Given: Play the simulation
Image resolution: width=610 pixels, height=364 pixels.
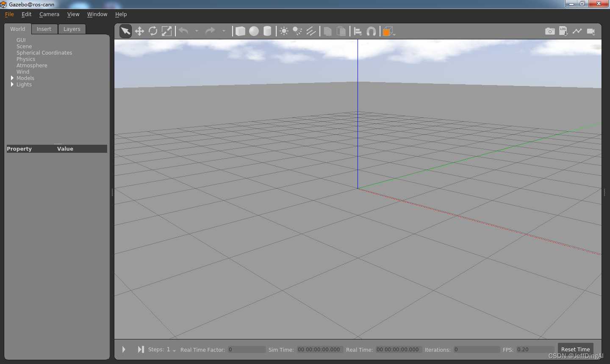Looking at the screenshot, I should tap(124, 350).
